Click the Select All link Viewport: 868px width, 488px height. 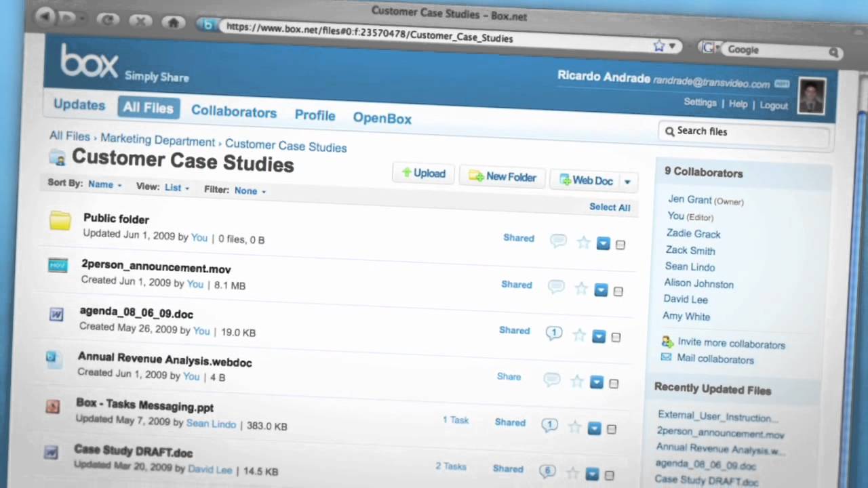click(x=610, y=207)
